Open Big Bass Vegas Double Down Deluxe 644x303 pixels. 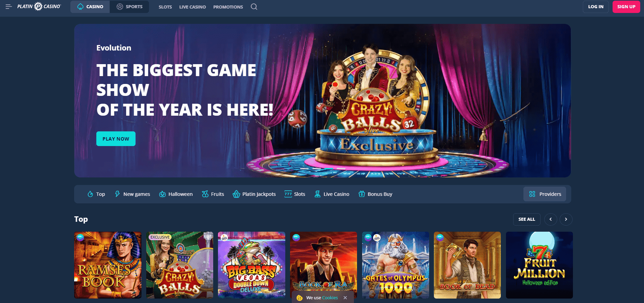251,265
